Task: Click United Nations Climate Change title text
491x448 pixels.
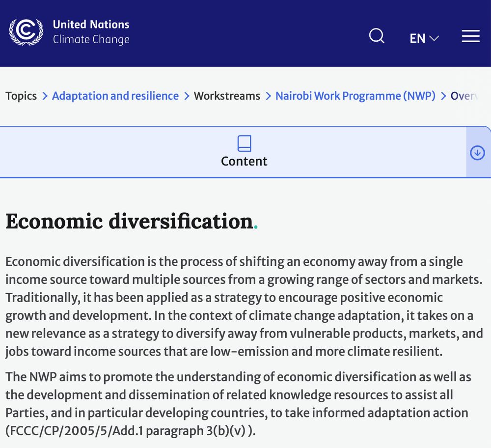Action: (x=91, y=32)
